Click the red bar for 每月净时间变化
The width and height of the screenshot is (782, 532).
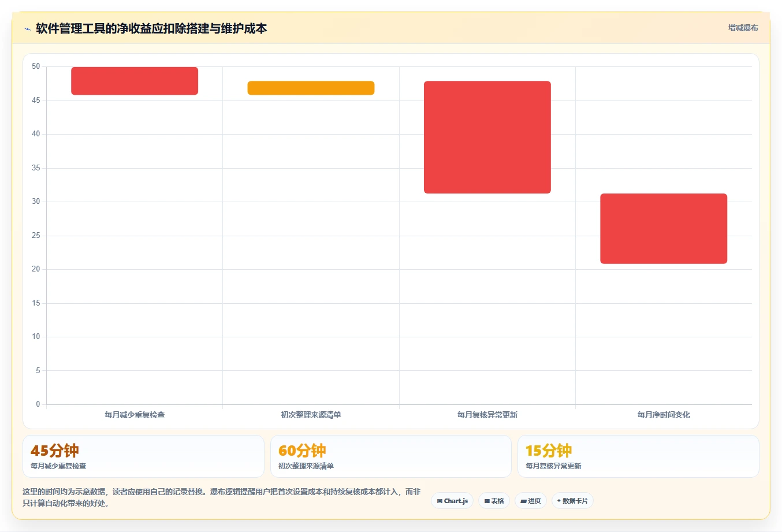(x=664, y=229)
